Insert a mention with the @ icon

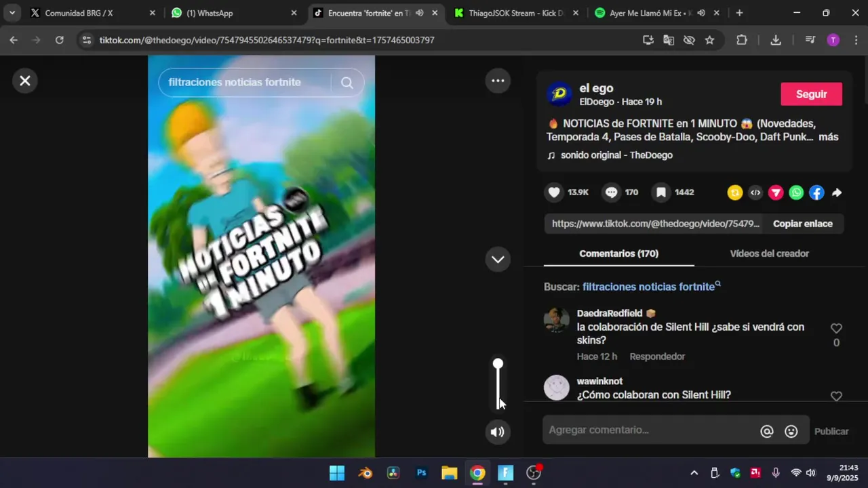coord(767,431)
